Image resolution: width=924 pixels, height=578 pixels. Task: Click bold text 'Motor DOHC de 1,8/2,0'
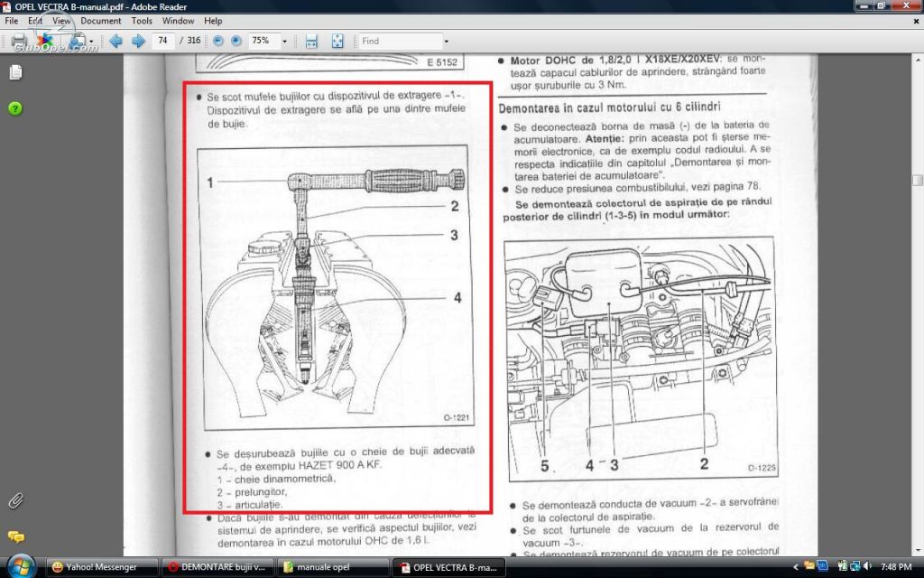pyautogui.click(x=574, y=61)
